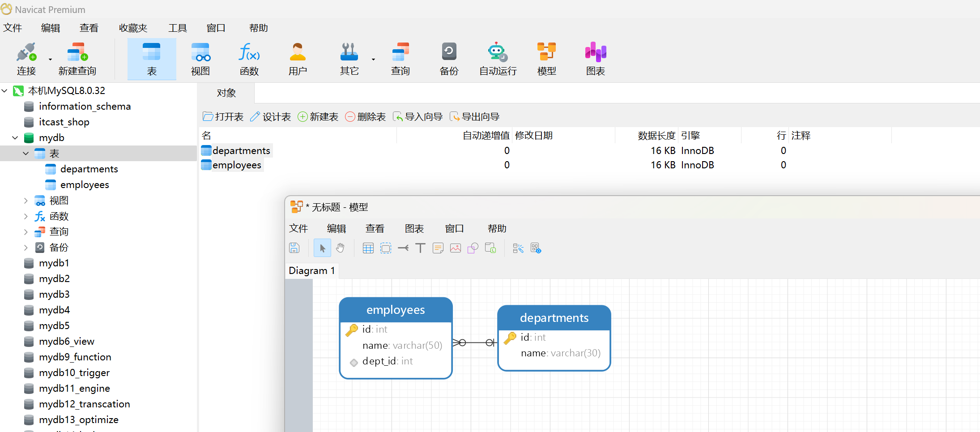Select the text tool in the model toolbar
The height and width of the screenshot is (432, 980).
pos(420,248)
